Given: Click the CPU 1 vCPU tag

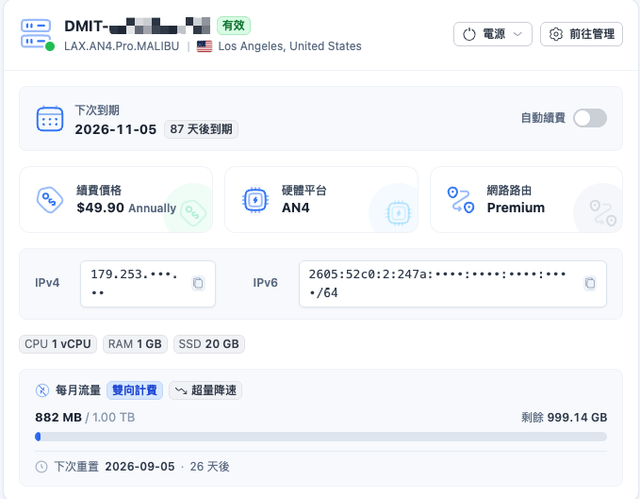Looking at the screenshot, I should 58,344.
